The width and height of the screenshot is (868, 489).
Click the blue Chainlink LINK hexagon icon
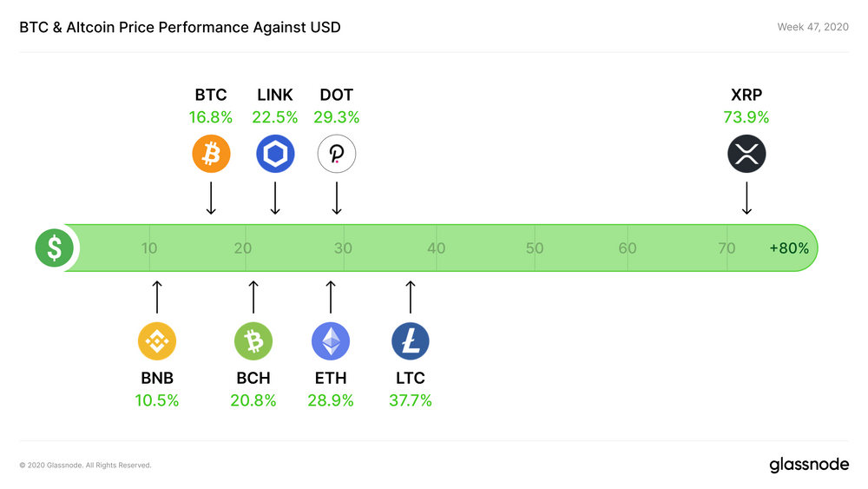pos(275,154)
